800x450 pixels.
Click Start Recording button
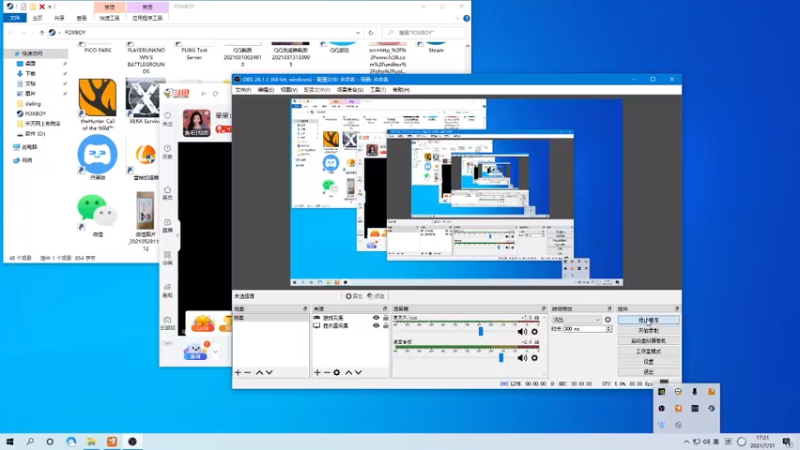pyautogui.click(x=648, y=330)
